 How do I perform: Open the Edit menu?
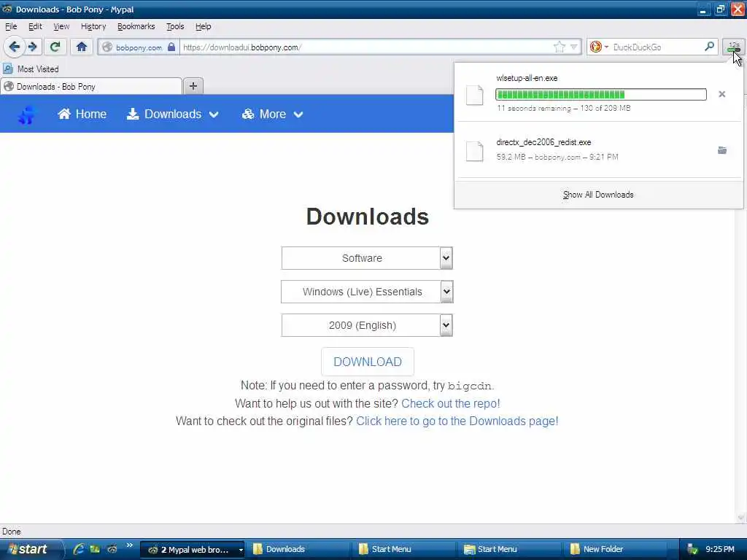(35, 27)
